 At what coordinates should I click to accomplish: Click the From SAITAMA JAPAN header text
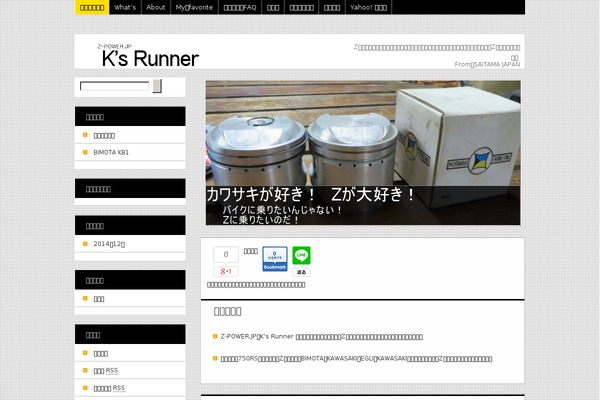[487, 64]
